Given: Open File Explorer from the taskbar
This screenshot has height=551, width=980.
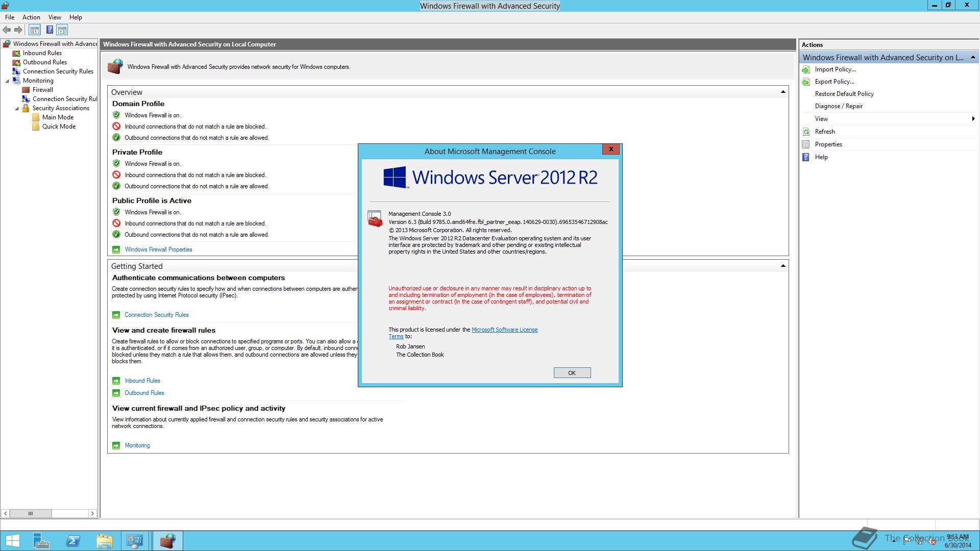Looking at the screenshot, I should [104, 541].
